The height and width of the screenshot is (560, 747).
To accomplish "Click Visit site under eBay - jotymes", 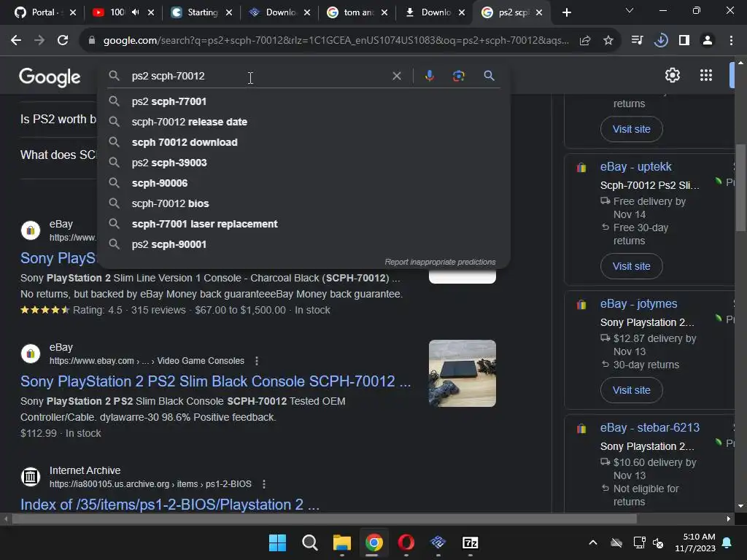I will click(x=631, y=390).
